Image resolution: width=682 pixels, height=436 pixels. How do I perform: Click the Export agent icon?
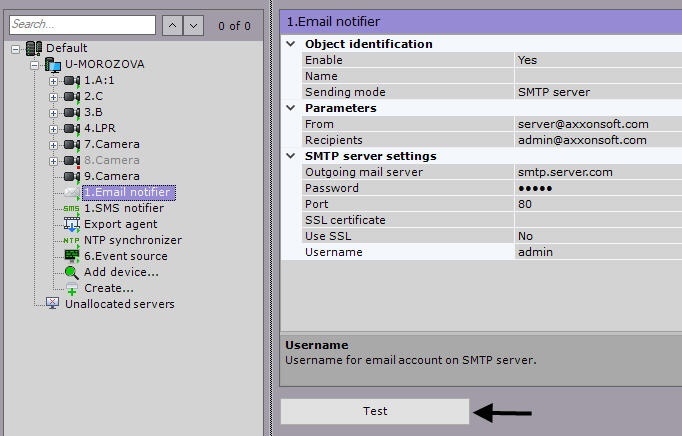coord(71,224)
